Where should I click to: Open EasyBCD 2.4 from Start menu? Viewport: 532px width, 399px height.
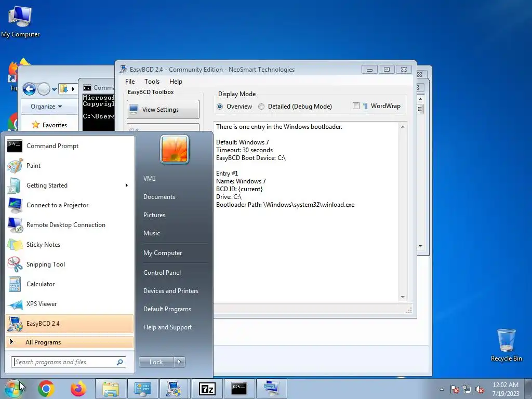70,323
